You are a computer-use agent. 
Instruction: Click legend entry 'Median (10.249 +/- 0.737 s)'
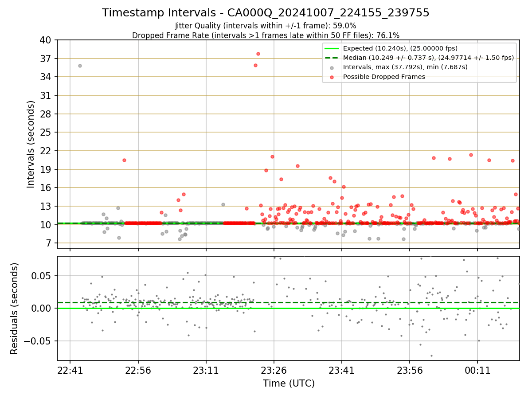(x=428, y=58)
